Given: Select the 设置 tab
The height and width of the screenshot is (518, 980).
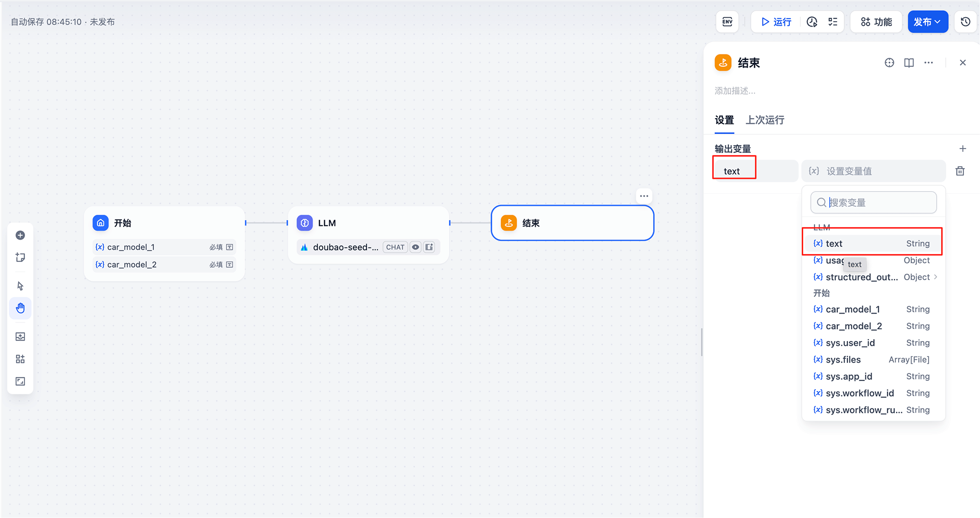Looking at the screenshot, I should click(724, 120).
